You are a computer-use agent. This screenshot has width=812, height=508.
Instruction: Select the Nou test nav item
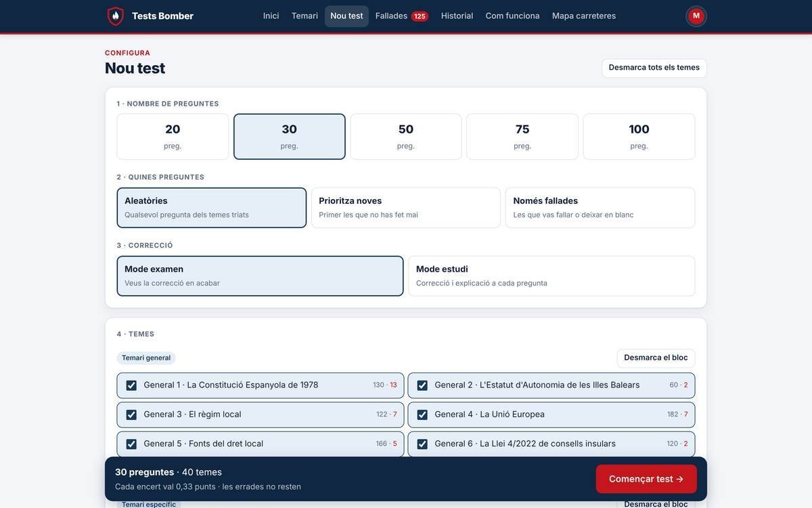coord(346,16)
